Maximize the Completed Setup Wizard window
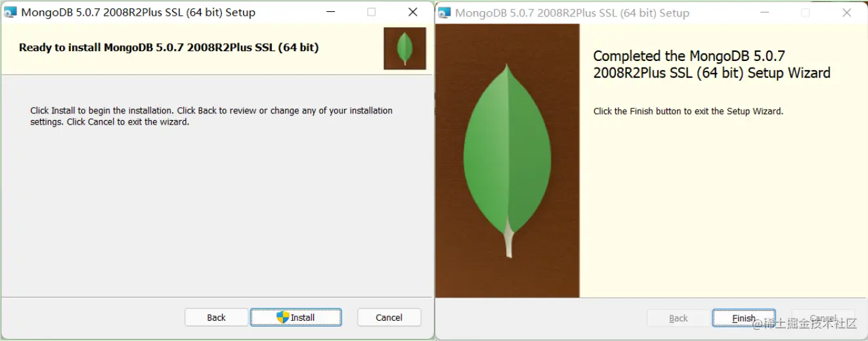The image size is (868, 341). pos(806,12)
